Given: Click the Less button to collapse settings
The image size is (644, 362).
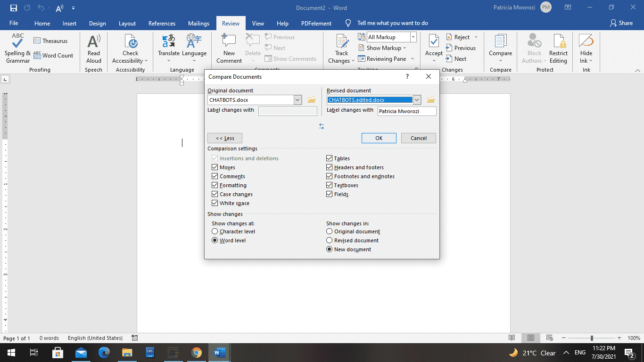Looking at the screenshot, I should tap(225, 138).
